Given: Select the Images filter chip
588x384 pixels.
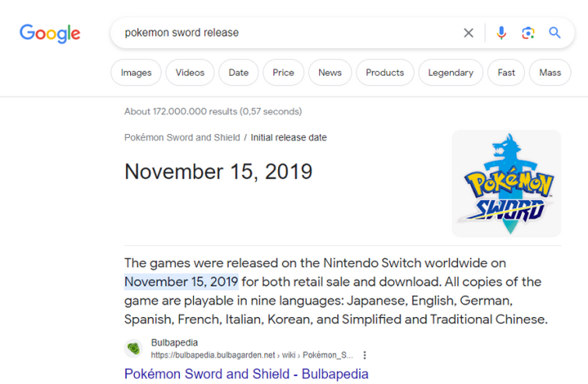Looking at the screenshot, I should (136, 72).
